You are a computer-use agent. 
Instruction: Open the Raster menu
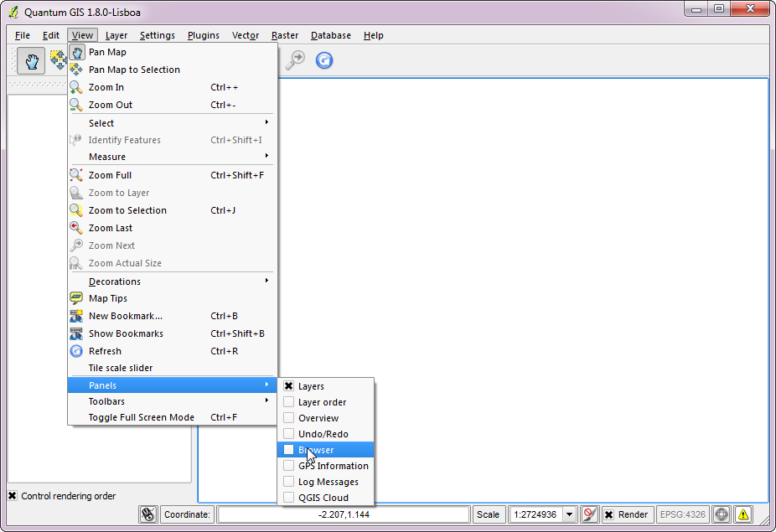pyautogui.click(x=285, y=35)
